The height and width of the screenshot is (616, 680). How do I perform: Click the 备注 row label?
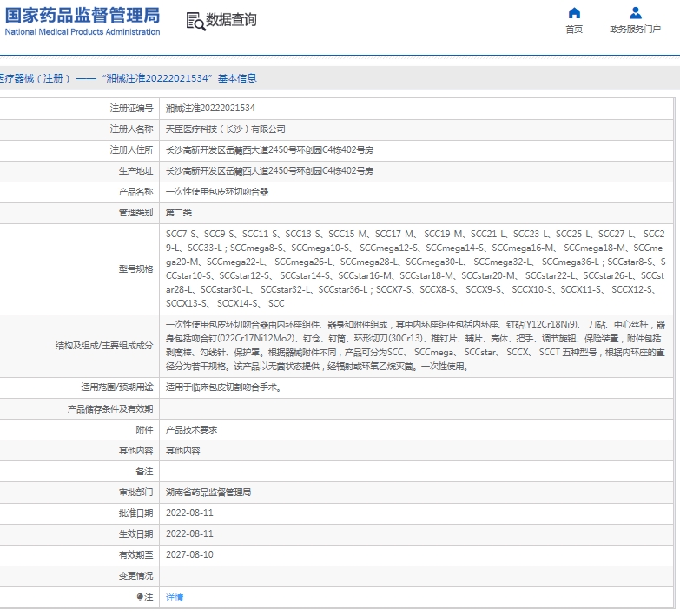click(144, 472)
